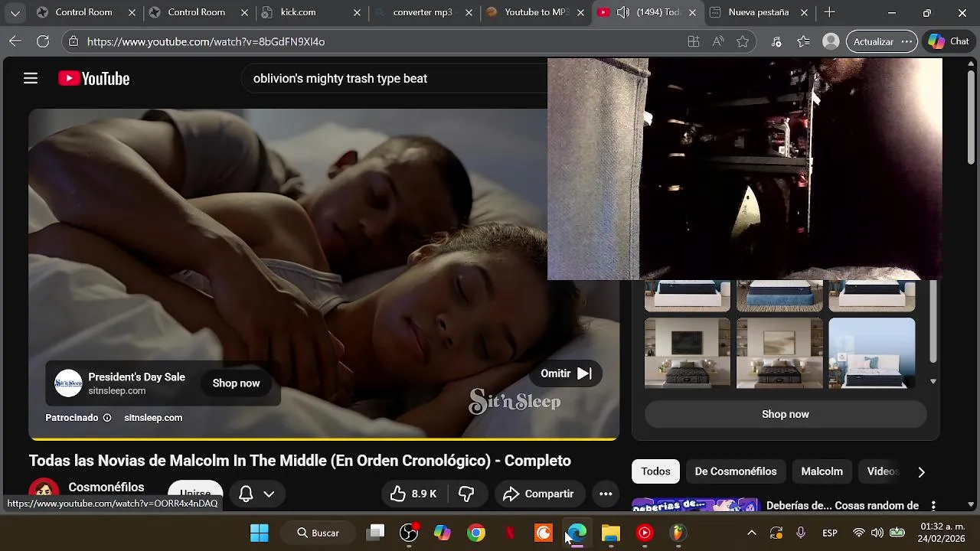Viewport: 980px width, 551px height.
Task: Open OBS Studio from the taskbar
Action: point(409,533)
